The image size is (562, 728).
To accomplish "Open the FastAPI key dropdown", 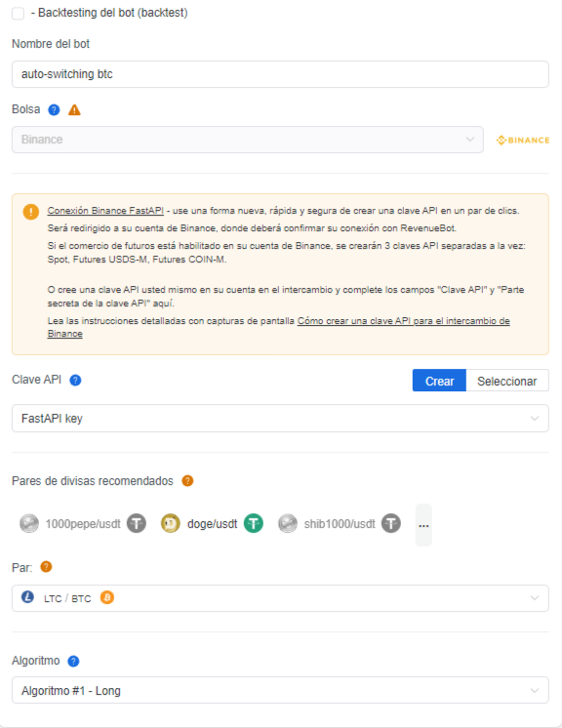I will click(280, 419).
